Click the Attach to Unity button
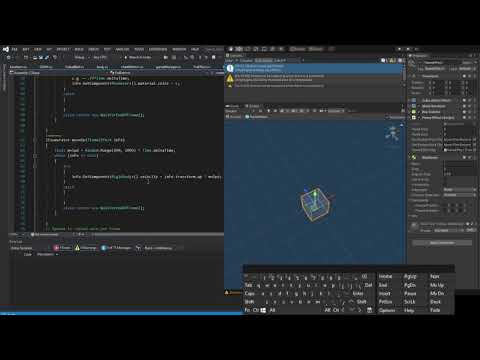The height and width of the screenshot is (360, 480). point(138,57)
